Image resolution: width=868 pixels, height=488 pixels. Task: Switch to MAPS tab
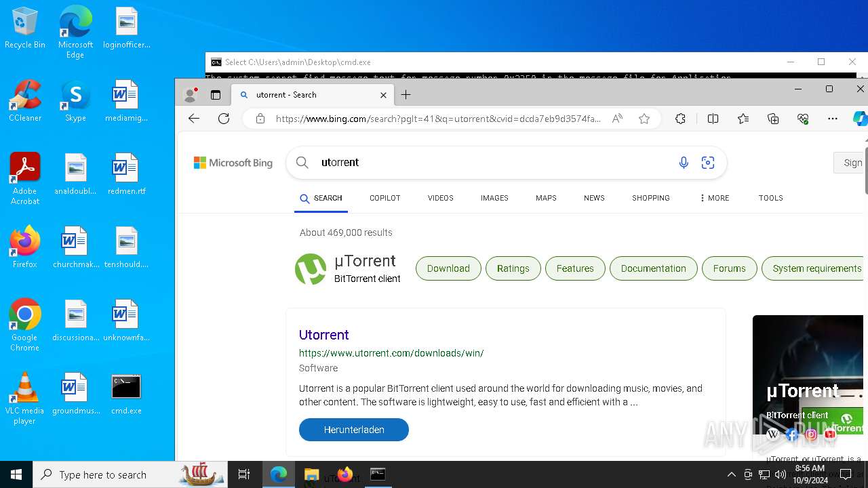[x=546, y=198]
